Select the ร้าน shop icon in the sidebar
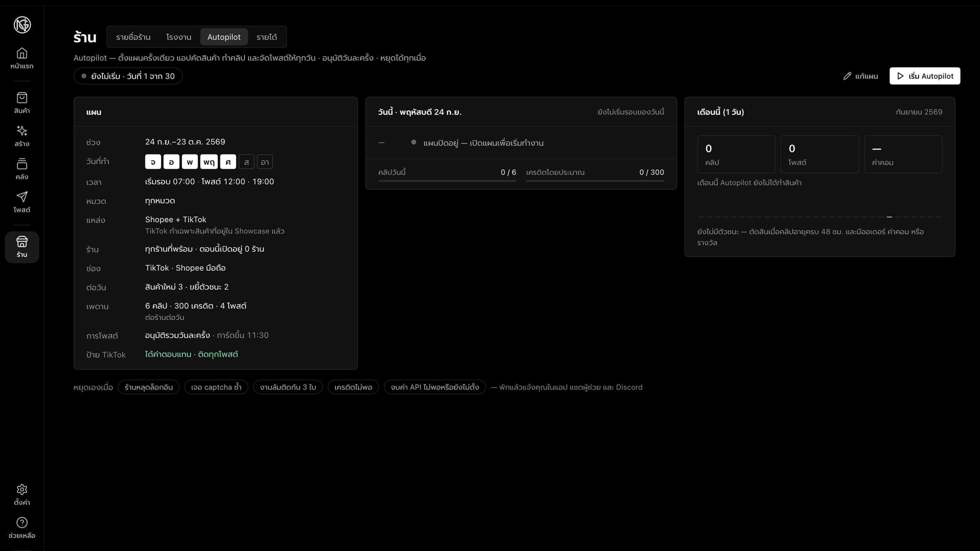The width and height of the screenshot is (980, 551). pyautogui.click(x=22, y=241)
